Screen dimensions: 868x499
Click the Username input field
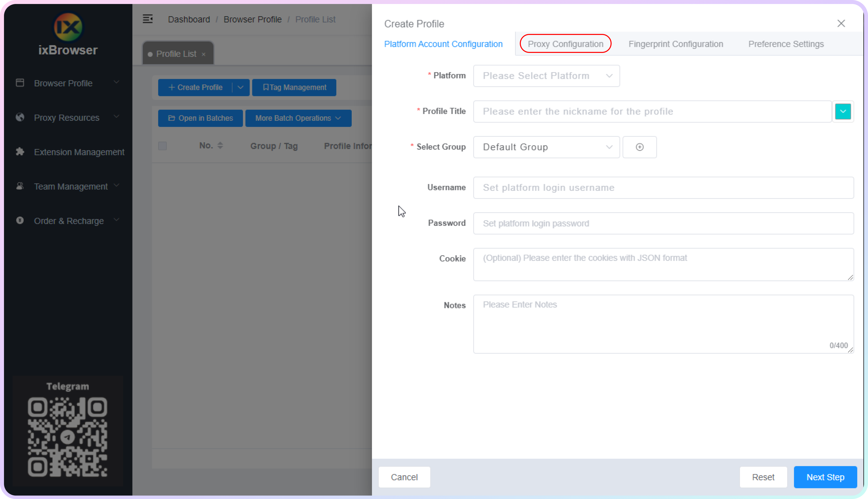coord(663,187)
